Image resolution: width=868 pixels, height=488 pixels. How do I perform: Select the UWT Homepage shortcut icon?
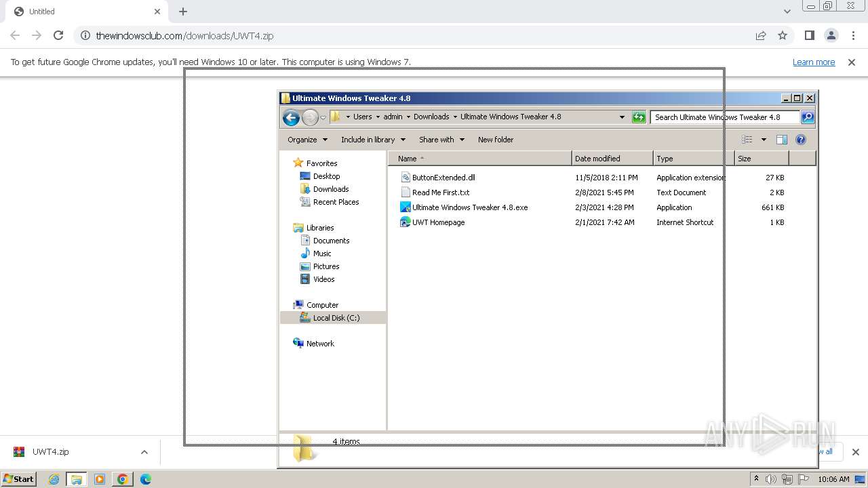[406, 222]
